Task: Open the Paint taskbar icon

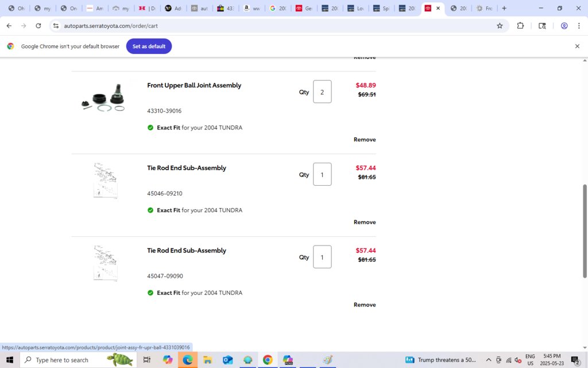Action: [328, 360]
